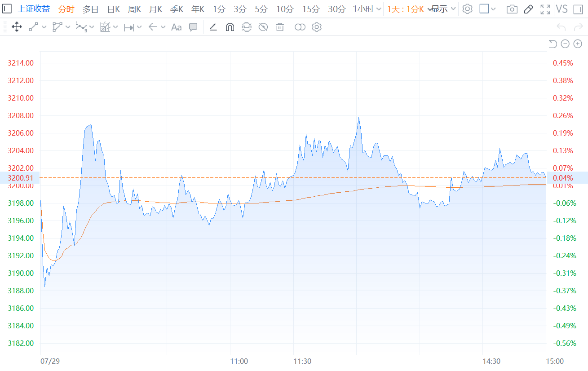Image resolution: width=588 pixels, height=371 pixels.
Task: Select the Aa text annotation tool
Action: tap(177, 27)
